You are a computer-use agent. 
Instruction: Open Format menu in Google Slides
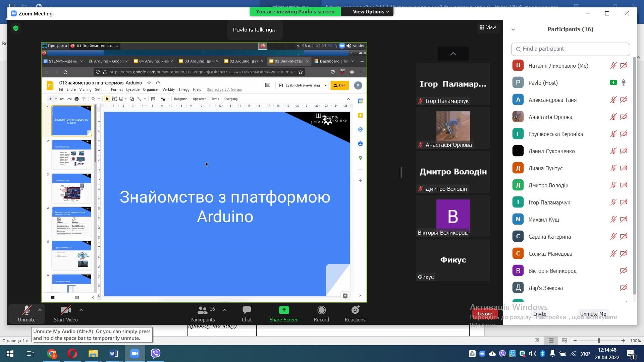click(x=117, y=89)
